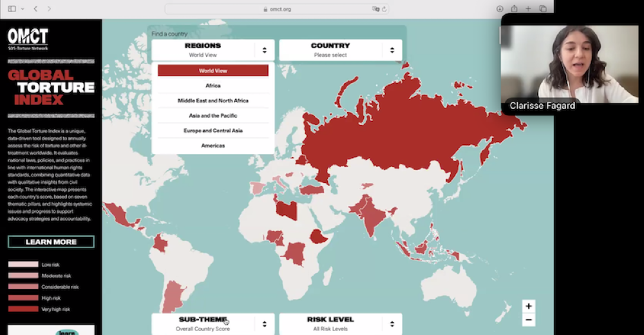Click 'All Risk Levels' text
This screenshot has height=335, width=644.
[330, 329]
